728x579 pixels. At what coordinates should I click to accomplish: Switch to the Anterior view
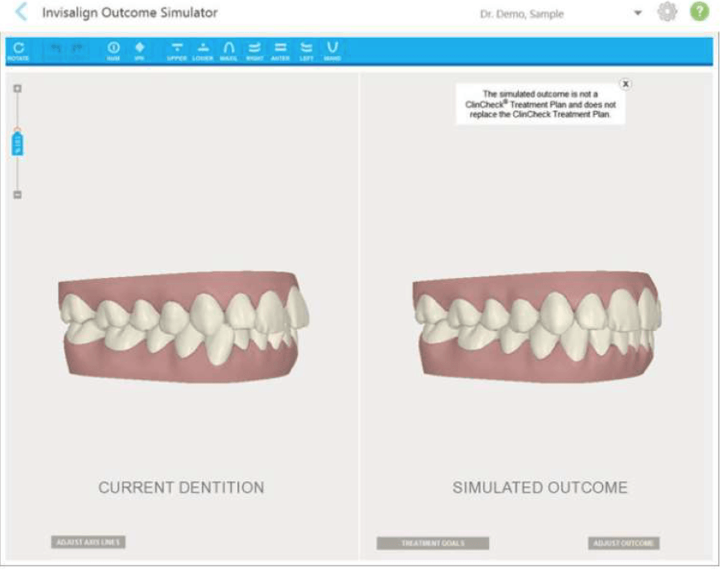click(280, 51)
